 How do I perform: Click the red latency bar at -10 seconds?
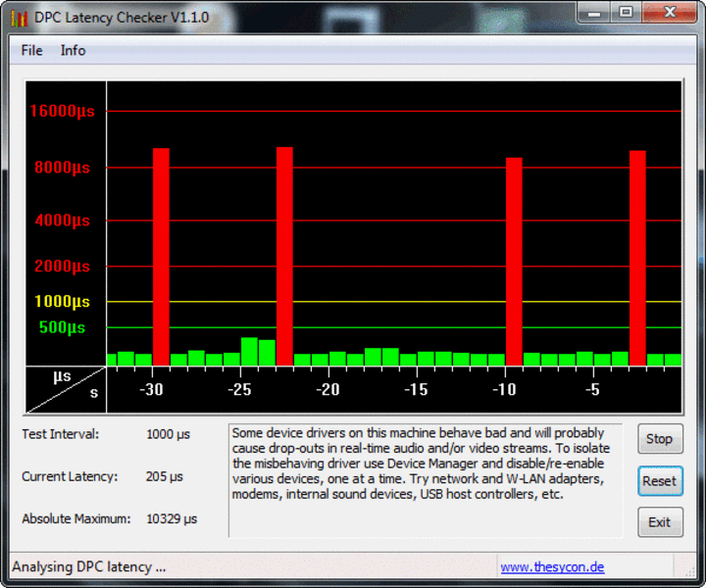(514, 262)
